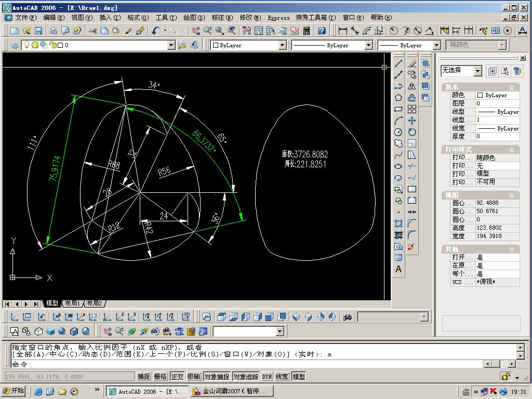
Task: Click the layer 0 color square swatch
Action: coord(60,45)
